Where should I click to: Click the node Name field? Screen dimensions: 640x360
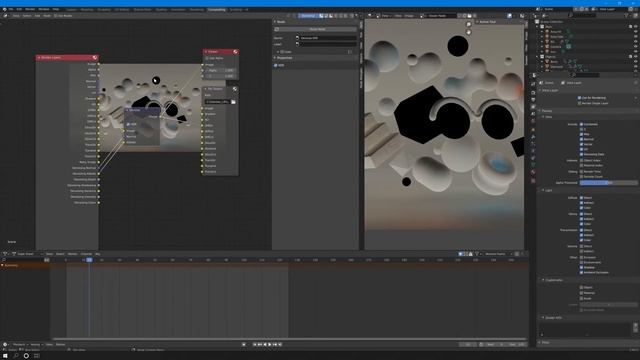point(327,38)
